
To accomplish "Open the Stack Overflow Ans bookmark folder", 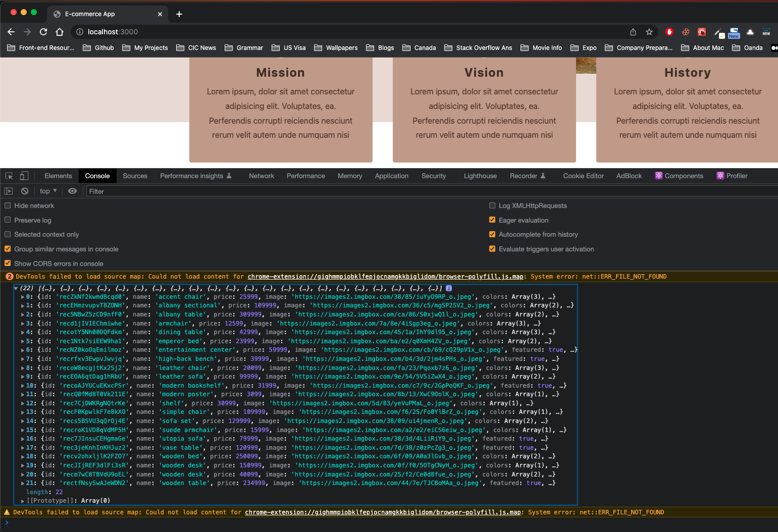I will tap(478, 48).
